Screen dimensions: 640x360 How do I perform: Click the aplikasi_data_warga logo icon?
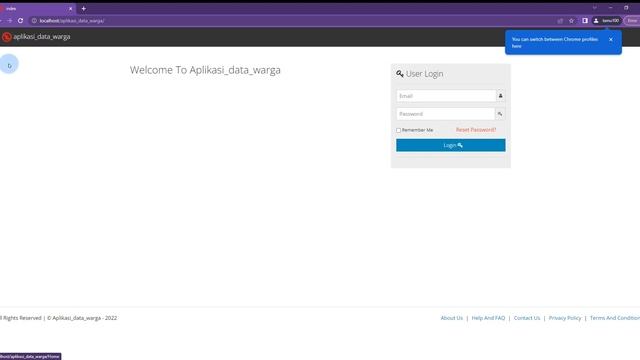pos(7,37)
